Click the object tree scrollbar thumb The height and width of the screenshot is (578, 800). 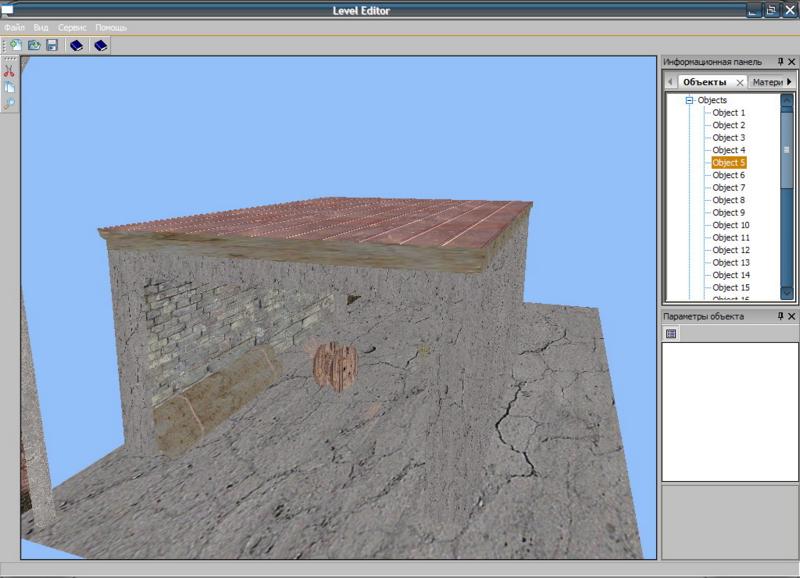[787, 149]
